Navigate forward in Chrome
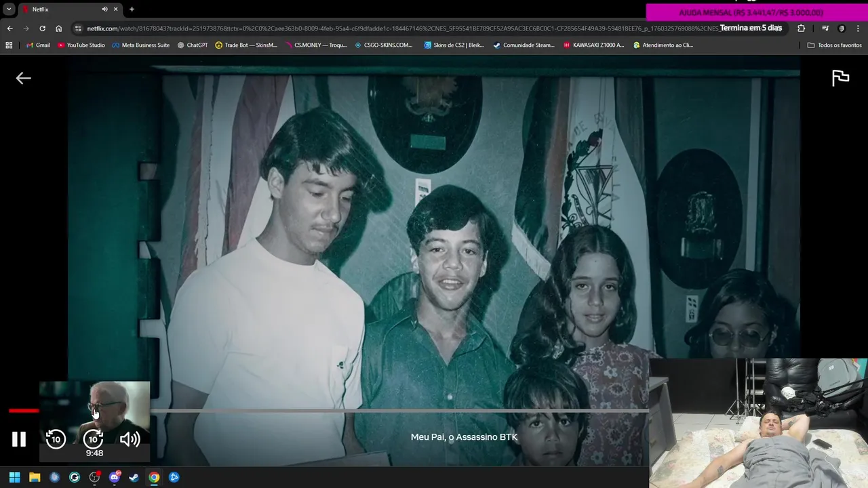This screenshot has height=488, width=868. [x=26, y=28]
